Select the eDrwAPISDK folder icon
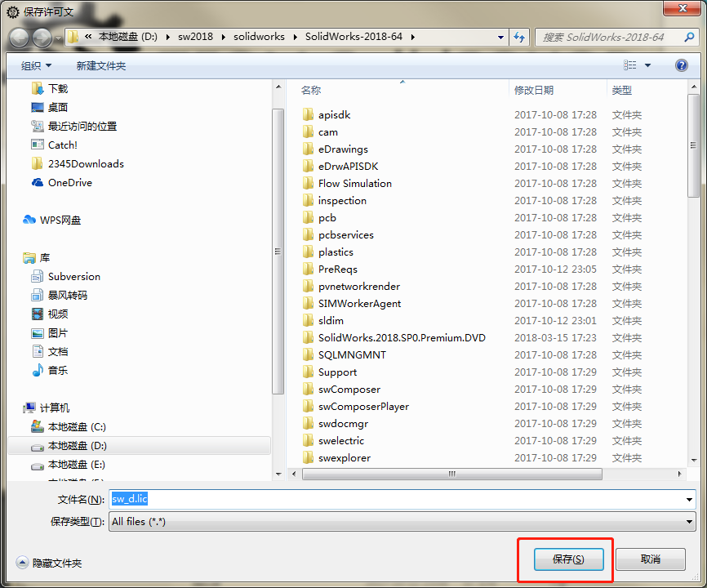 point(308,166)
